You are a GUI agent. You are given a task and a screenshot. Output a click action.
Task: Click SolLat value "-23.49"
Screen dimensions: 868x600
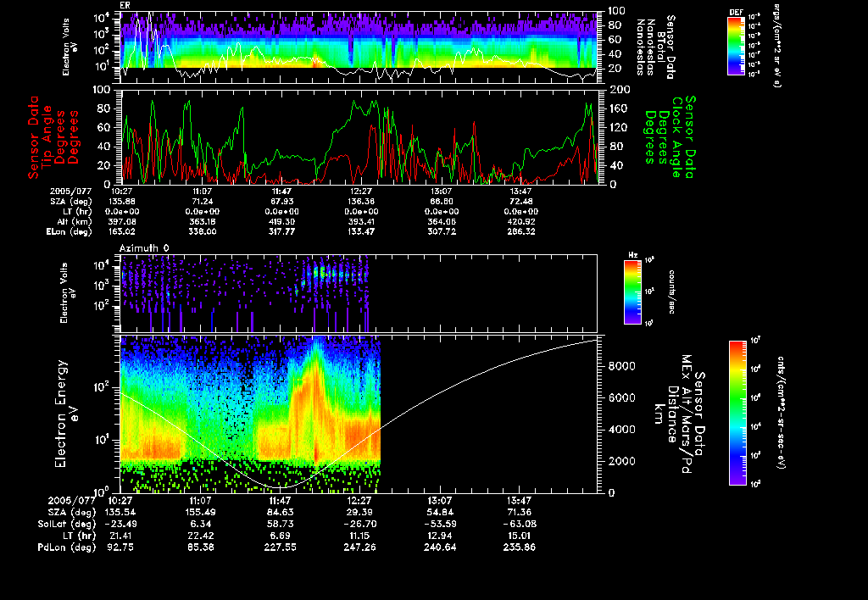pyautogui.click(x=120, y=524)
